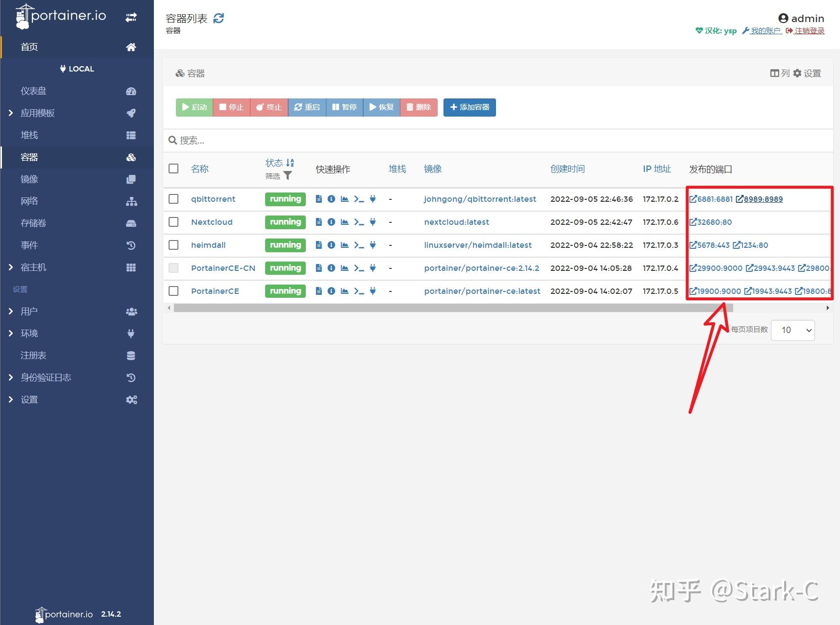Open console for the heimdall container
The image size is (840, 625).
click(358, 245)
